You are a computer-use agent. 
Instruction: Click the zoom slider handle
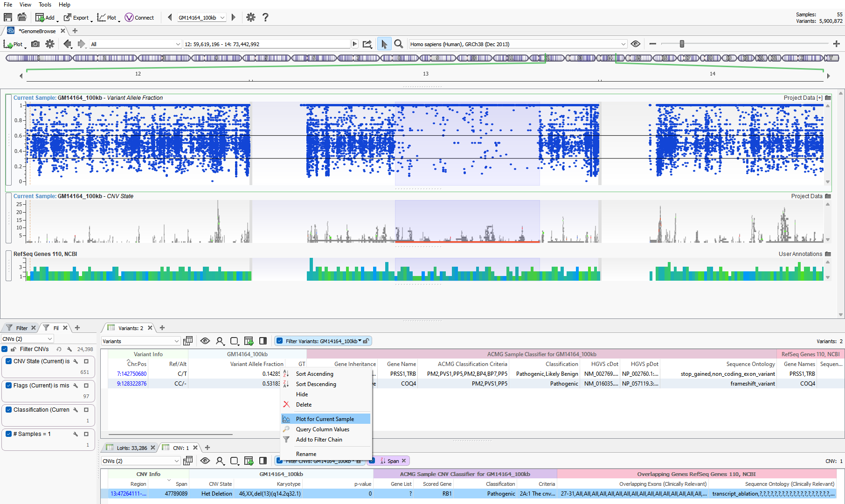pyautogui.click(x=682, y=44)
